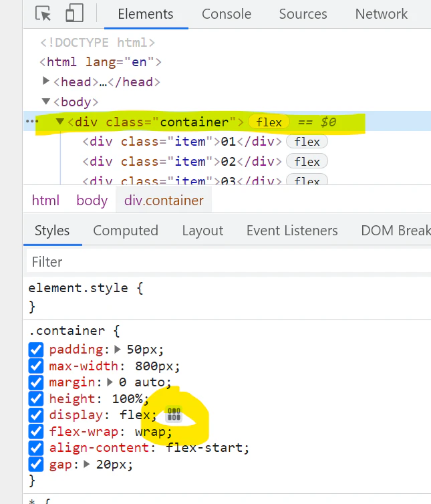Disable the gap declaration checkbox

(36, 465)
